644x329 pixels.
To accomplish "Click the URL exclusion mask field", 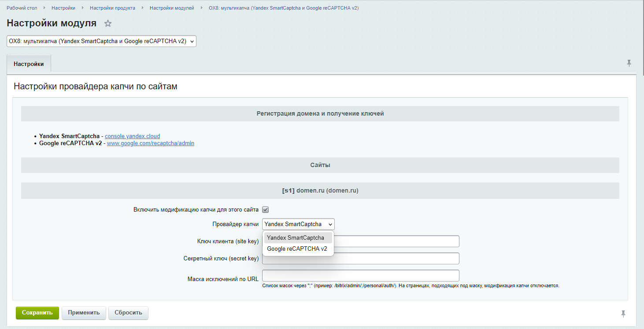I will point(360,275).
